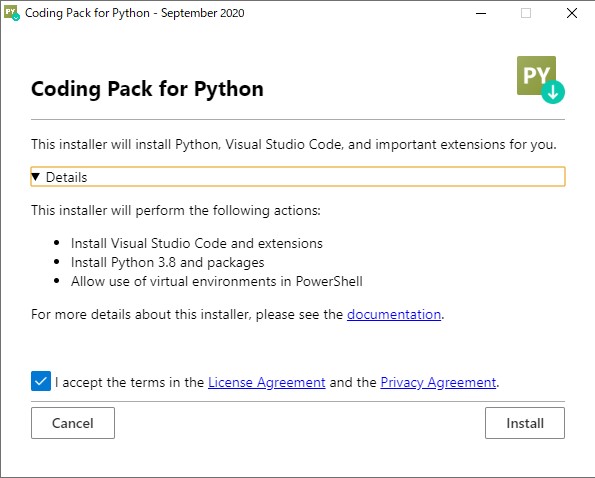595x478 pixels.
Task: Click 'This installer will perform the following actions:' text
Action: click(176, 210)
